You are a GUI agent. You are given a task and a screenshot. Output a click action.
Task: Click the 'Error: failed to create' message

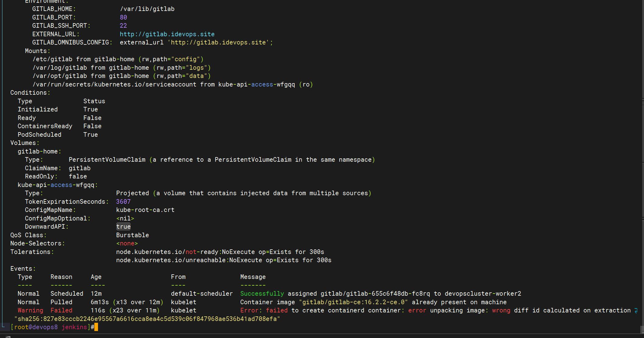click(x=435, y=310)
